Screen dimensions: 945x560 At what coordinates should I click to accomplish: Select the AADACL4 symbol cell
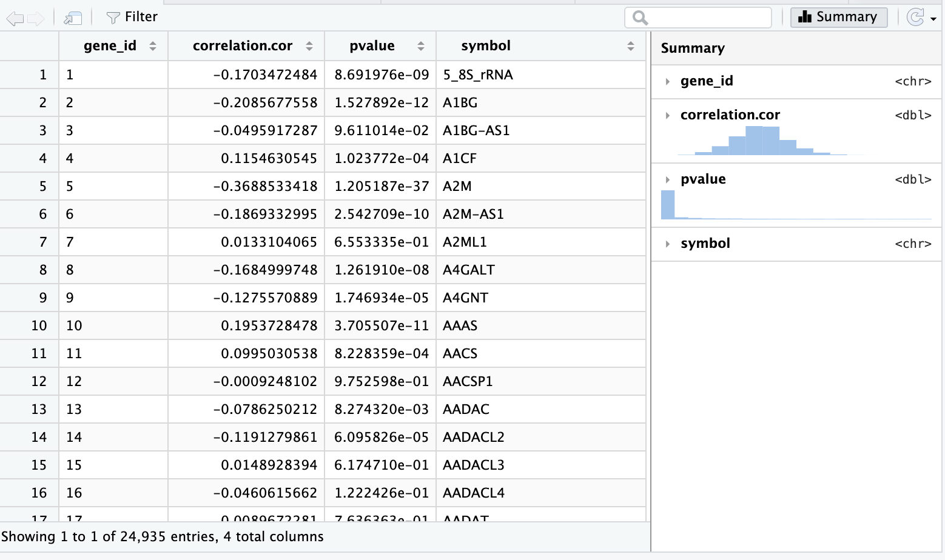(540, 493)
